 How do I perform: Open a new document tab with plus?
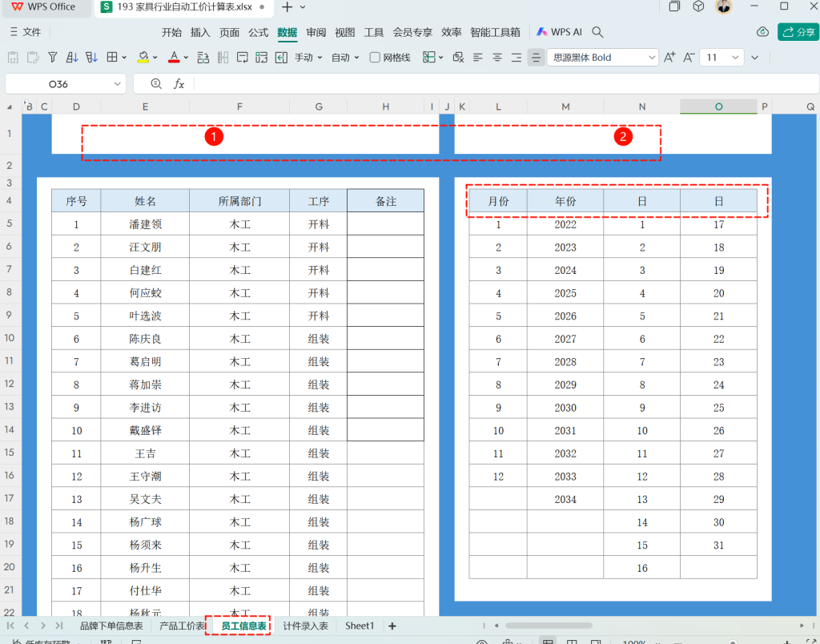pyautogui.click(x=287, y=7)
